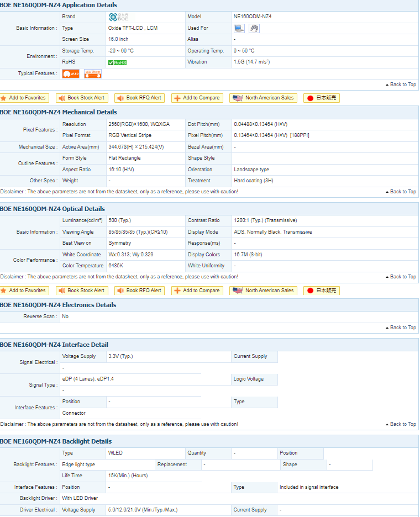Click top Japan sales button with red dot
The width and height of the screenshot is (420, 517).
[321, 98]
